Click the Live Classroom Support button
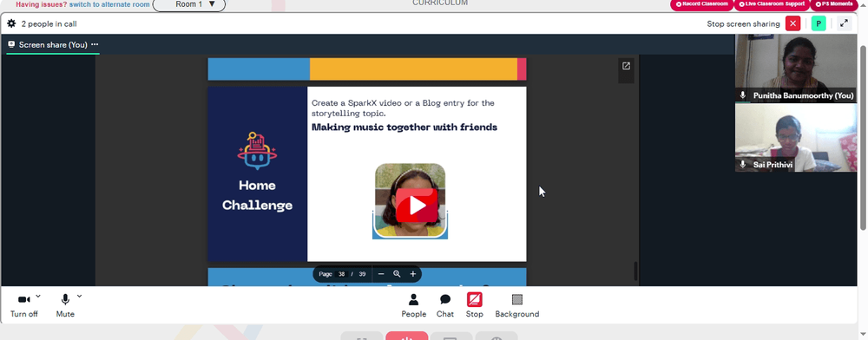The height and width of the screenshot is (340, 868). [x=771, y=4]
